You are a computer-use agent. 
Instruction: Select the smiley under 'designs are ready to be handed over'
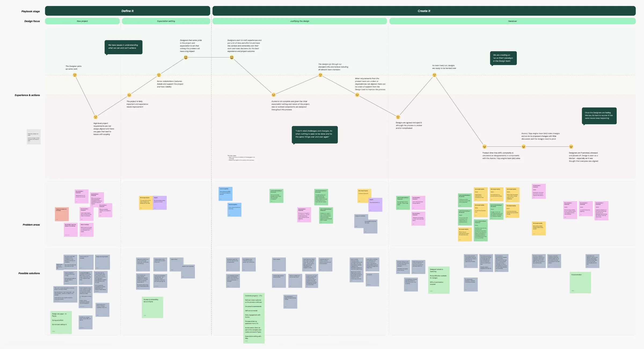[434, 75]
